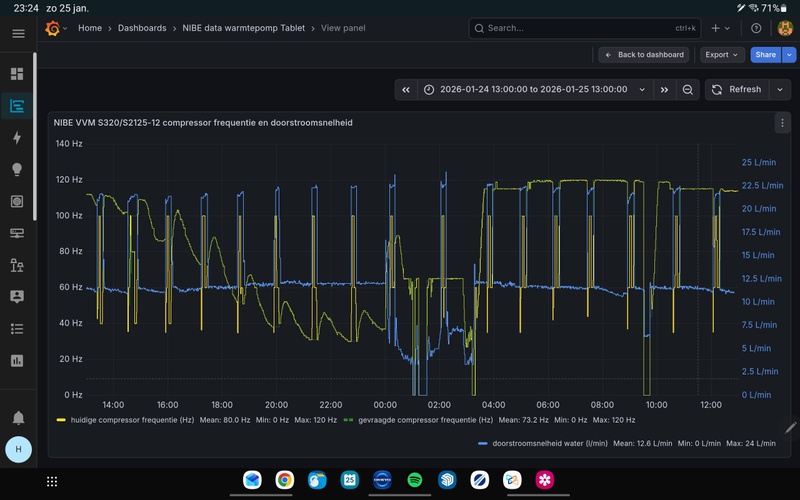Screen dimensions: 800x500
Task: Expand the Refresh interval dropdown arrow
Action: pyautogui.click(x=780, y=90)
